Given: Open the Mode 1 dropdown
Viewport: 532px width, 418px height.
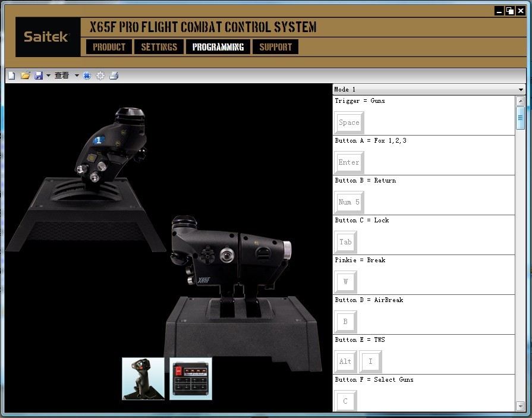Looking at the screenshot, I should 429,89.
